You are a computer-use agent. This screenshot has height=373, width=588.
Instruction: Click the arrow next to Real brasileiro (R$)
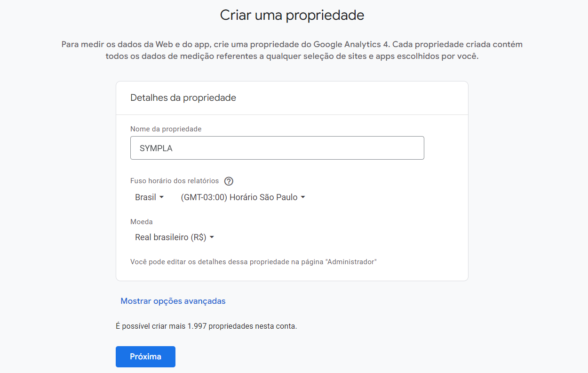tap(212, 237)
